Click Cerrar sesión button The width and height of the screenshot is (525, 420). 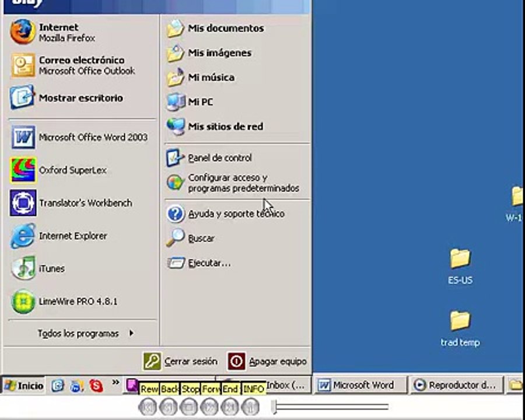(x=181, y=361)
